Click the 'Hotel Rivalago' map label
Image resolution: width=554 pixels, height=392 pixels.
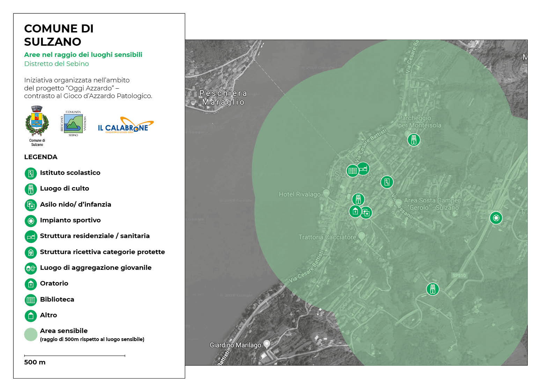(300, 194)
